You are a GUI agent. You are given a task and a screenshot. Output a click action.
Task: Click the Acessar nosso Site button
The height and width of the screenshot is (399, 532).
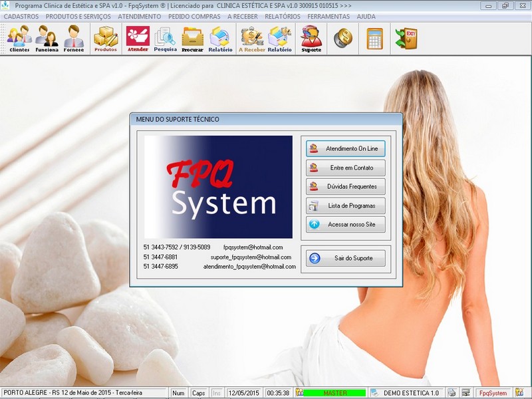pos(345,224)
